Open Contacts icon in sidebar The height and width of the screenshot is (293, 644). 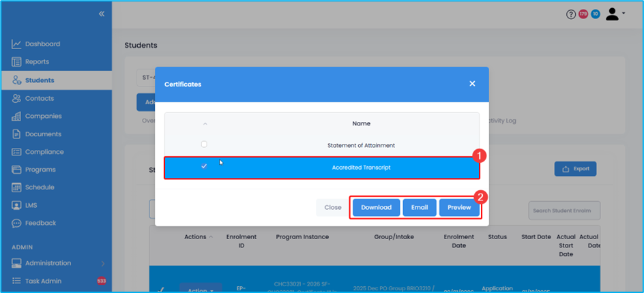tap(16, 98)
